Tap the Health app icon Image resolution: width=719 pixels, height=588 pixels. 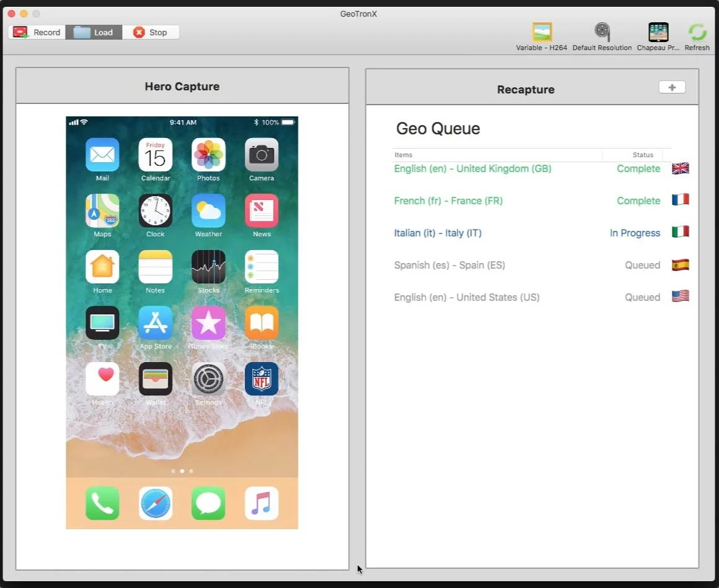[x=102, y=379]
